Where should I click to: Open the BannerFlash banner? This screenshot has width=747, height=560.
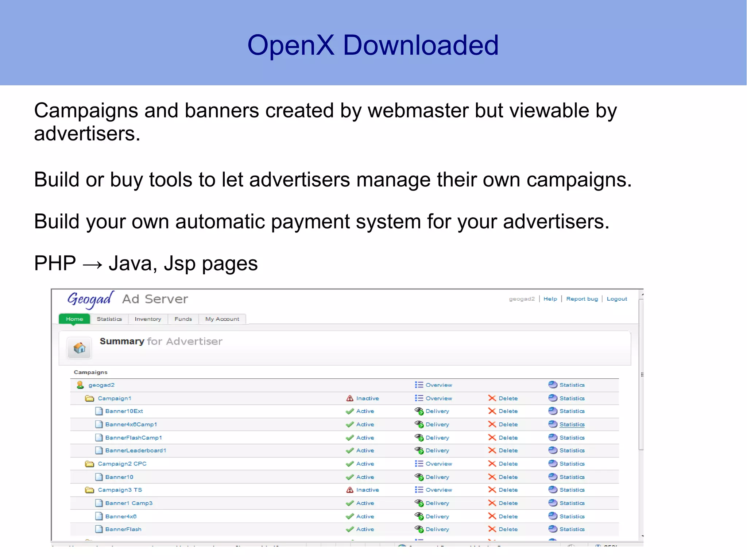click(x=123, y=529)
